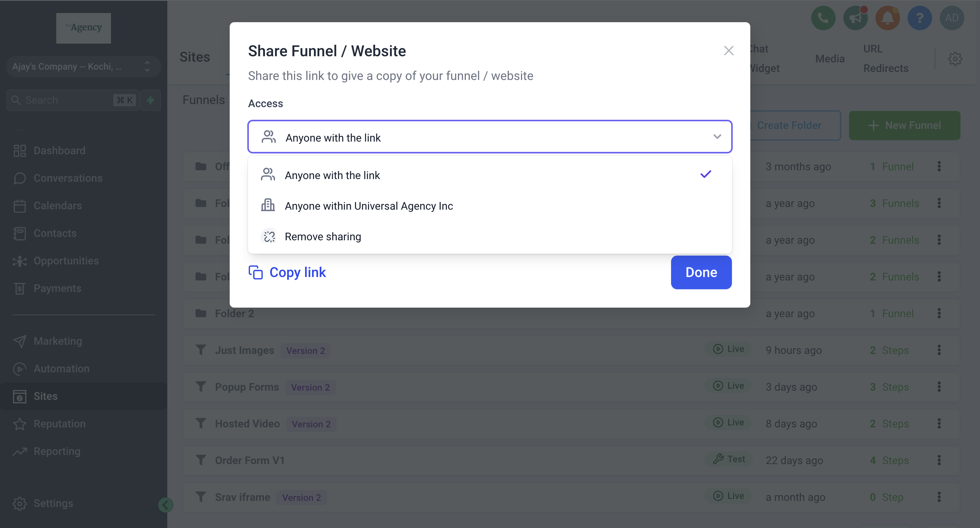Click the settings gear icon next to URL Redirects

click(x=955, y=59)
